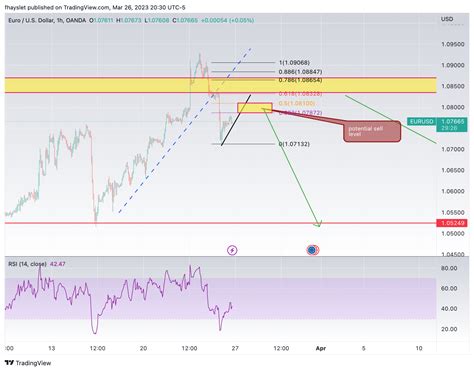474x371 pixels.
Task: Click the 13 date axis label
Action: (51, 348)
